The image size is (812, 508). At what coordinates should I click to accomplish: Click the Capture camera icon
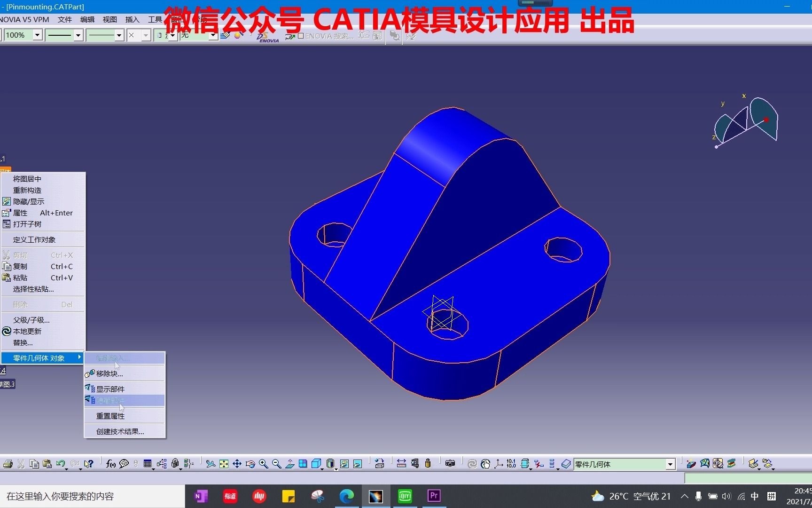click(450, 464)
